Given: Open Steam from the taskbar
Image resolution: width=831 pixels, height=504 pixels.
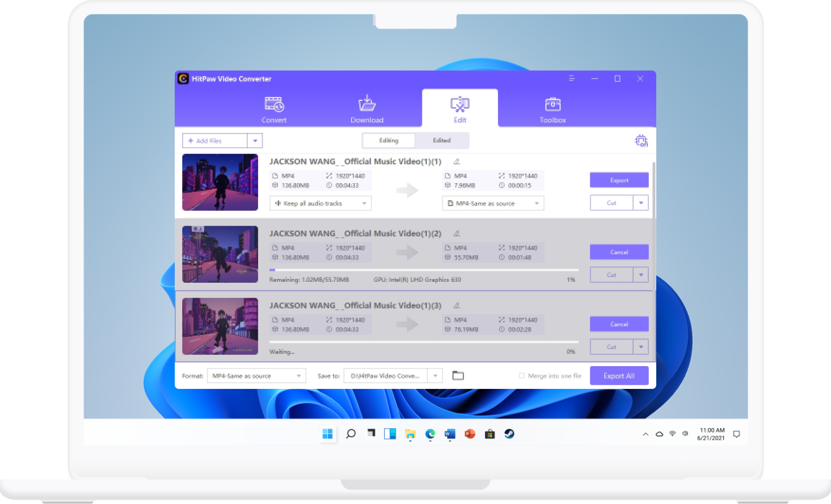Looking at the screenshot, I should (509, 434).
